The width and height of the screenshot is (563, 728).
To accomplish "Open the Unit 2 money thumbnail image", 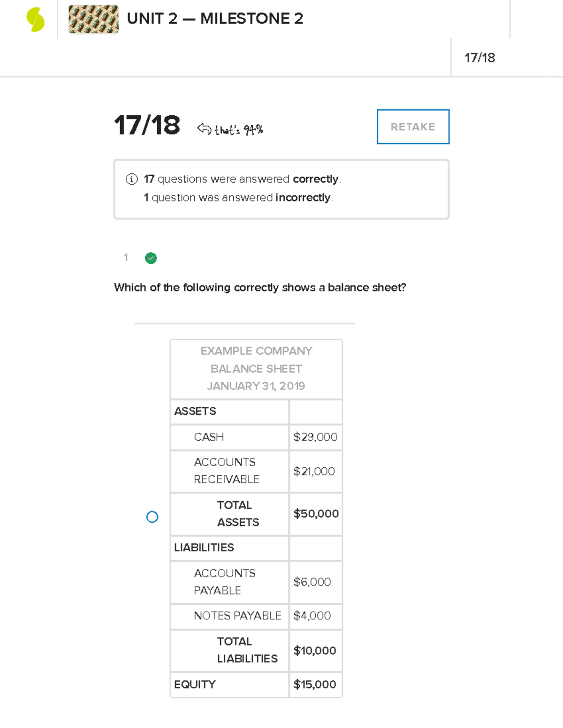I will pyautogui.click(x=93, y=19).
